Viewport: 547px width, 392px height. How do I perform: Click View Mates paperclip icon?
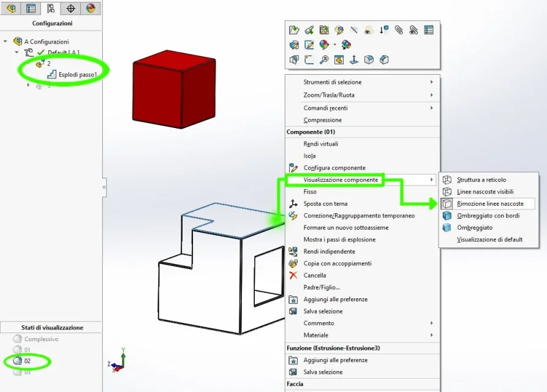click(399, 30)
